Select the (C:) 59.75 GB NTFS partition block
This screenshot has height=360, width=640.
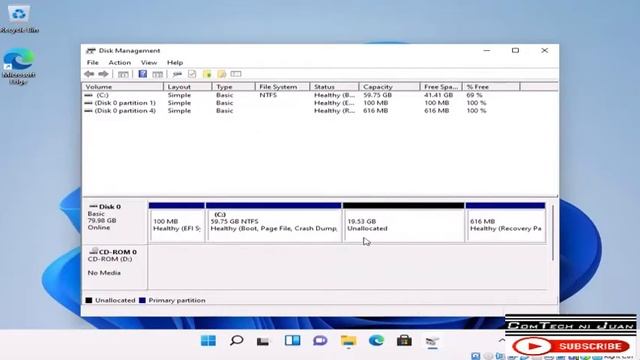273,222
